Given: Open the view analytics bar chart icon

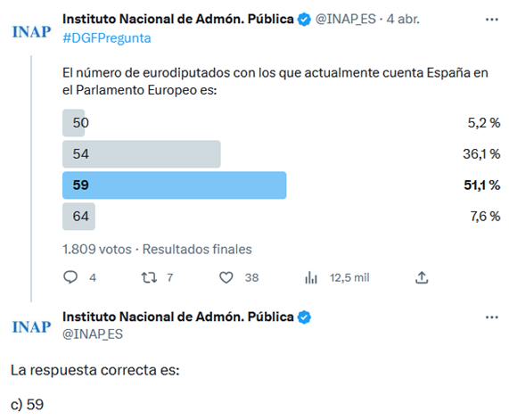Looking at the screenshot, I should pos(310,277).
